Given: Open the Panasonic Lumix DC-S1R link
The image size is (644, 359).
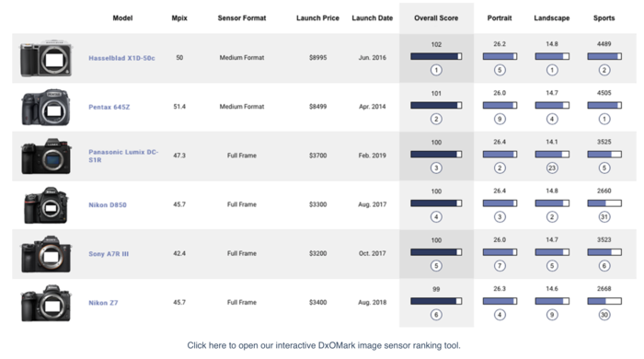Looking at the screenshot, I should 123,156.
